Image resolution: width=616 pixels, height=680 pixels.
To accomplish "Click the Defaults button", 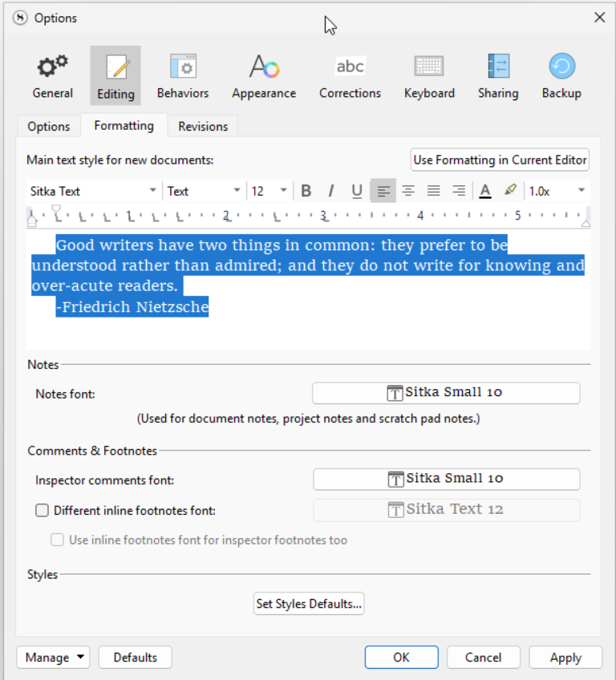I will (x=135, y=658).
